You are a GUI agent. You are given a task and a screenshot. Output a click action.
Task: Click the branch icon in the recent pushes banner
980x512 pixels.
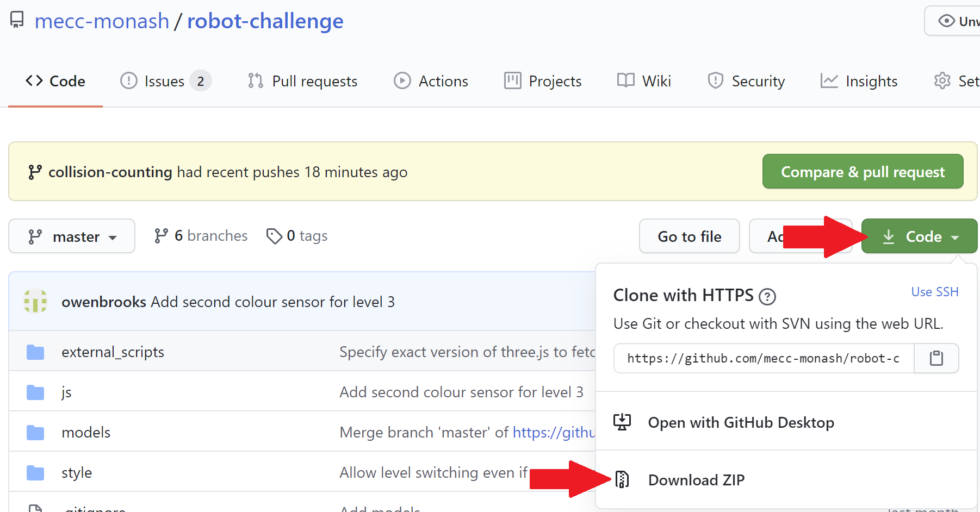[35, 172]
